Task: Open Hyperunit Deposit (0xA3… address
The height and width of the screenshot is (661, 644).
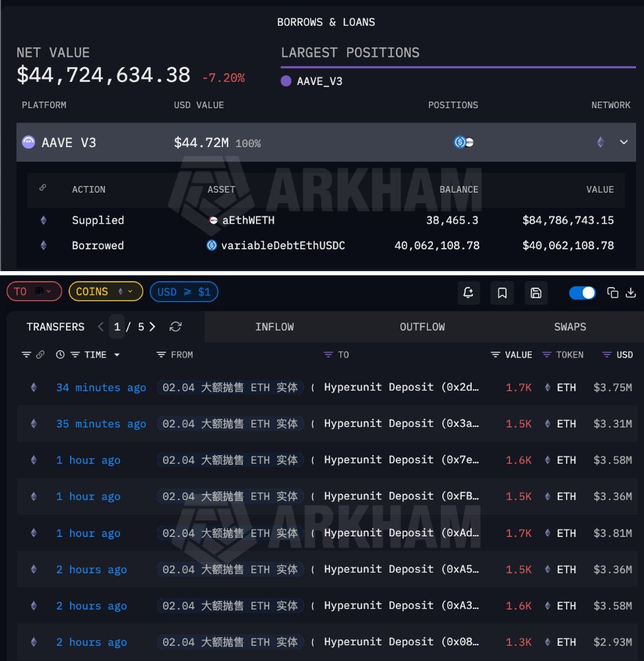Action: click(401, 606)
